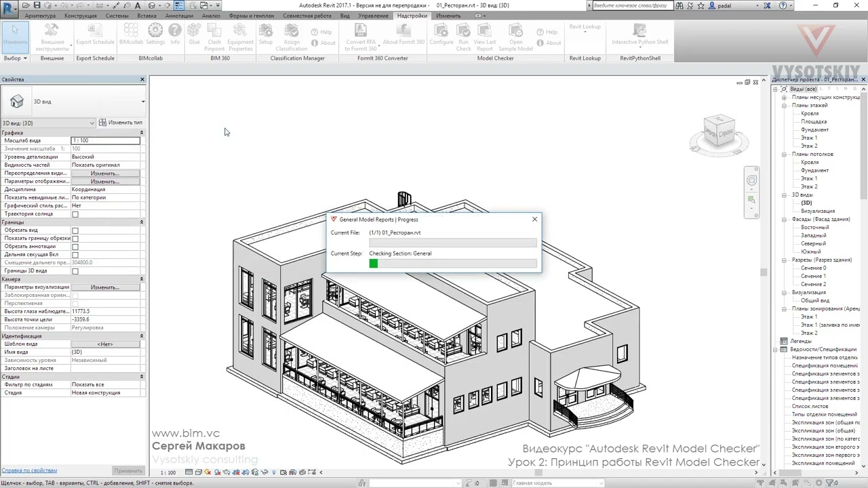Viewport: 868px width, 488px height.
Task: Open the 3D вид: {3D} instance filter dropdown
Action: pyautogui.click(x=48, y=123)
